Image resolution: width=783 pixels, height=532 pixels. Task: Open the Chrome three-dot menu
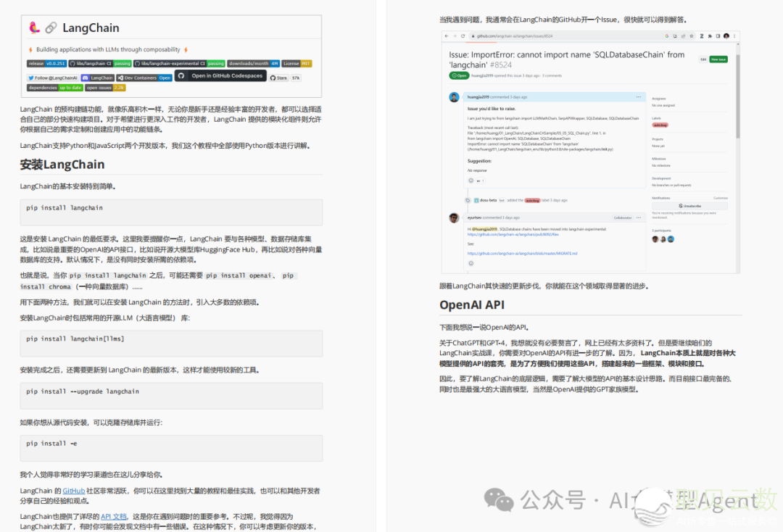(736, 36)
